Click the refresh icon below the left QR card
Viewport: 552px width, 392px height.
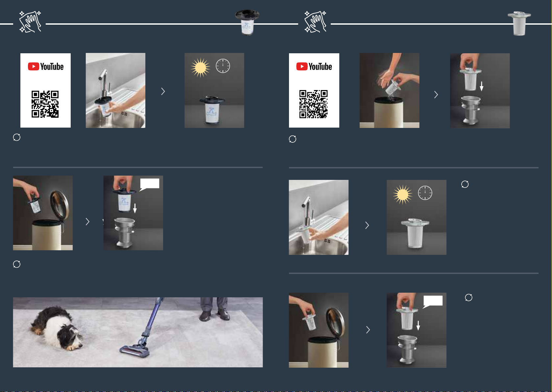pyautogui.click(x=17, y=137)
